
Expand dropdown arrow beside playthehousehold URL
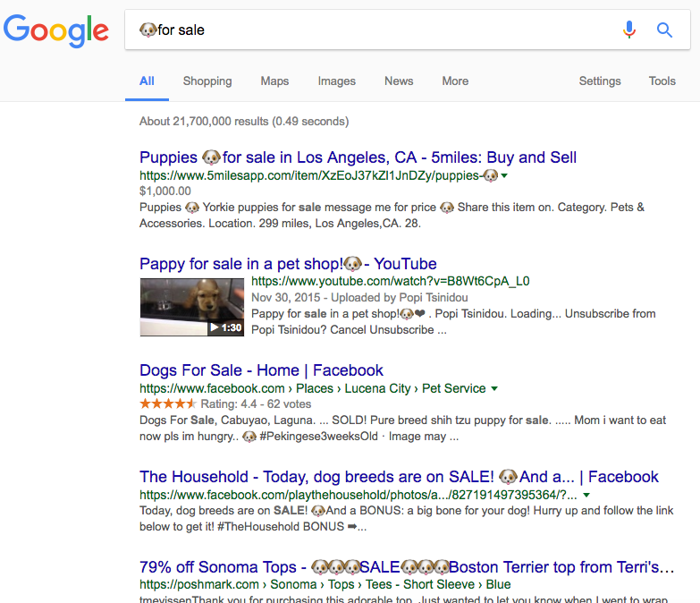click(586, 495)
